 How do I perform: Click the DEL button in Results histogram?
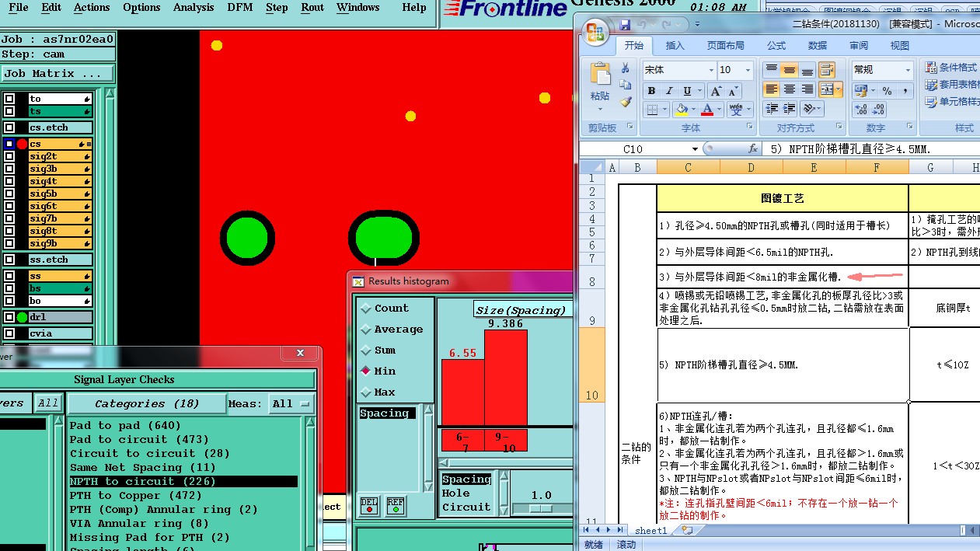[x=369, y=505]
